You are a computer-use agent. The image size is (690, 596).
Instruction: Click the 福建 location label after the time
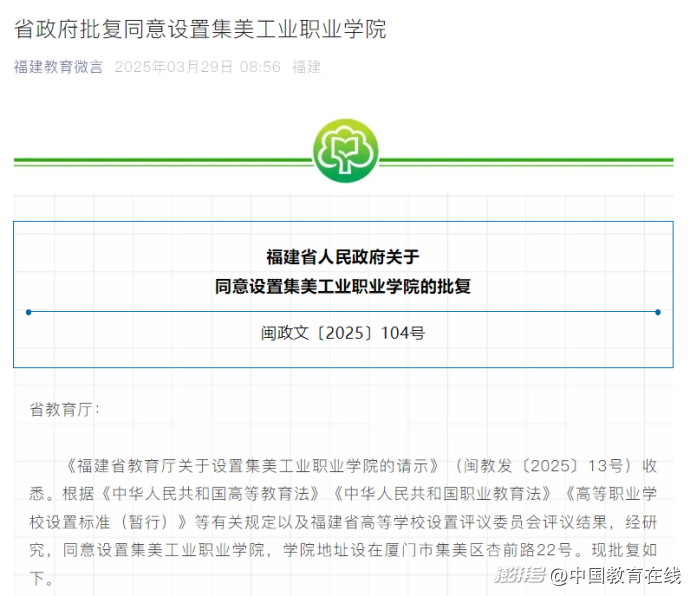[306, 67]
